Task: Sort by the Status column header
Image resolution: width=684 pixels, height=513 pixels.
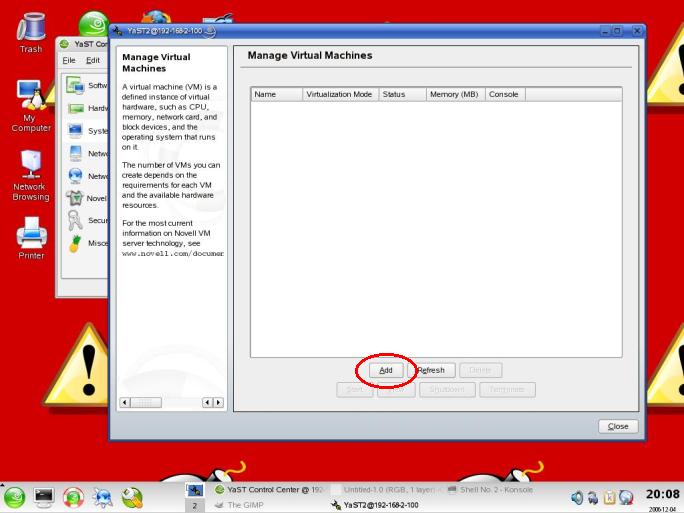Action: (x=402, y=94)
